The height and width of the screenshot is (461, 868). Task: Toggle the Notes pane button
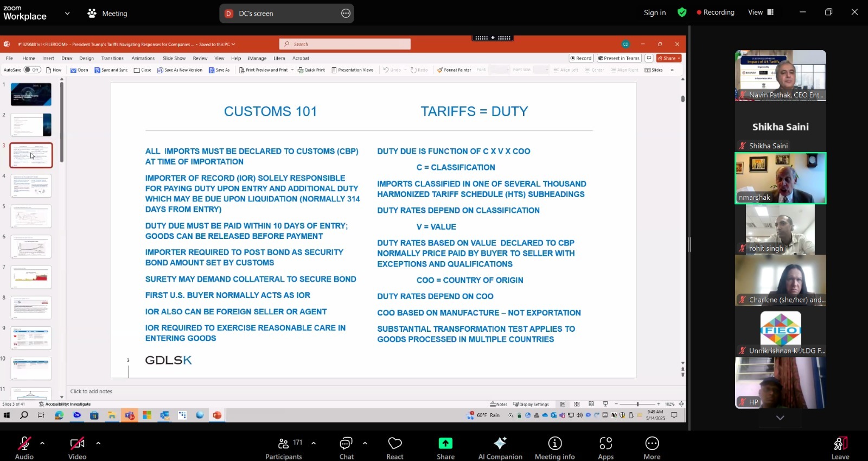[x=499, y=404]
